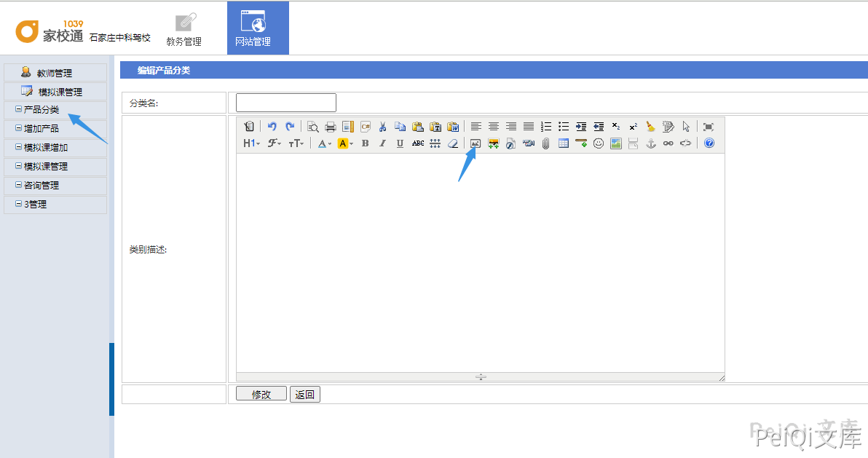The height and width of the screenshot is (458, 868).
Task: Click the Remove Link icon
Action: (686, 143)
